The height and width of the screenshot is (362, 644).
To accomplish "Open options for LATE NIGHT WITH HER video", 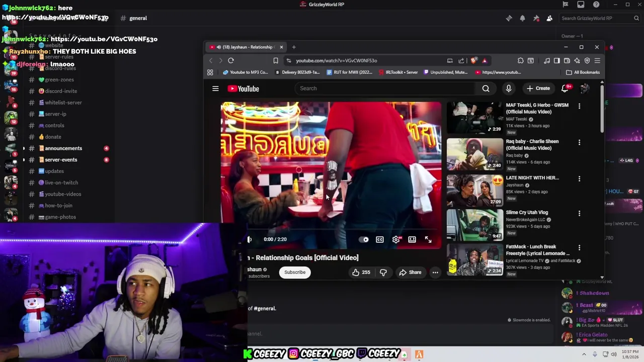I will pos(579,179).
